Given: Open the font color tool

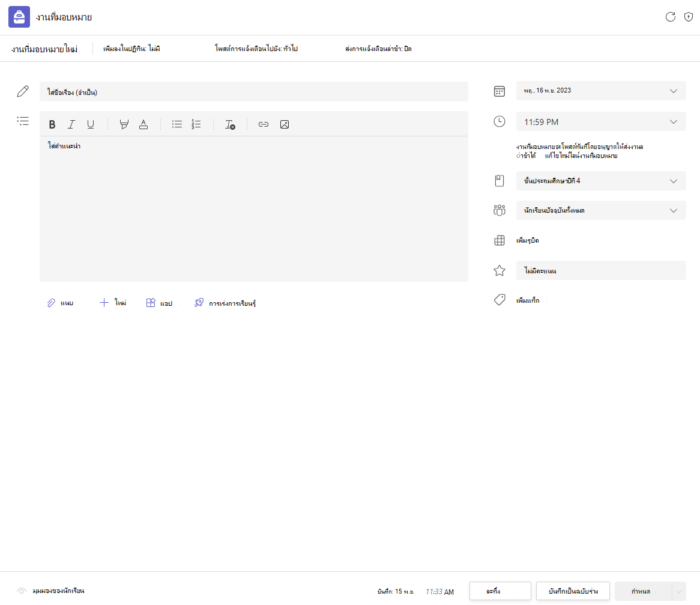Looking at the screenshot, I should (143, 124).
